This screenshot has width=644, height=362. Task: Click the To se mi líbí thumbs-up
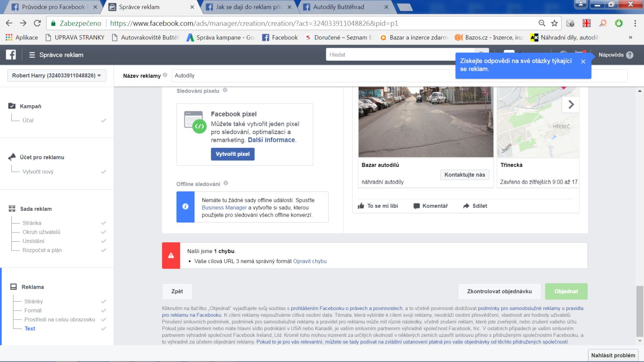pos(361,206)
